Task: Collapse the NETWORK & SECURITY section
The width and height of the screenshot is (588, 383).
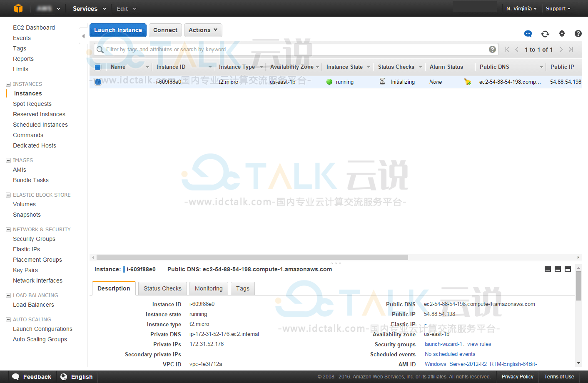Action: 8,230
